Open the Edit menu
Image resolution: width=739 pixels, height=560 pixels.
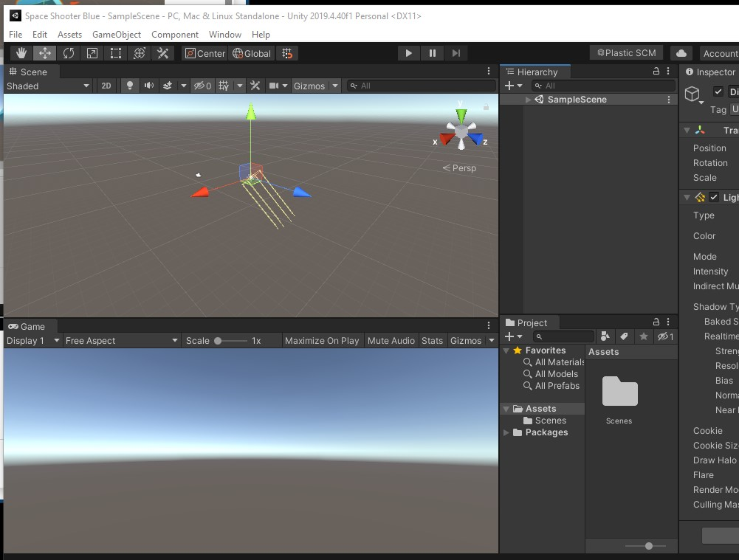pyautogui.click(x=40, y=35)
